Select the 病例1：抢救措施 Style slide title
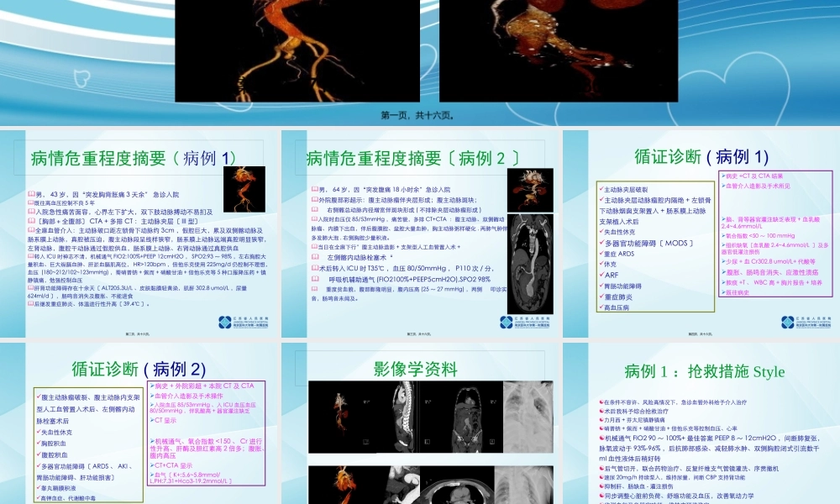The image size is (840, 504). (x=706, y=370)
